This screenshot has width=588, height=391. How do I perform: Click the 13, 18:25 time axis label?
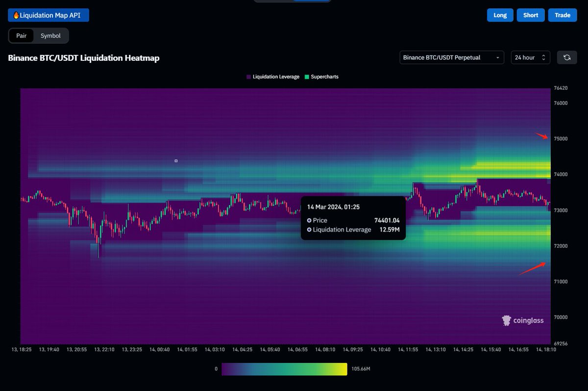click(21, 350)
